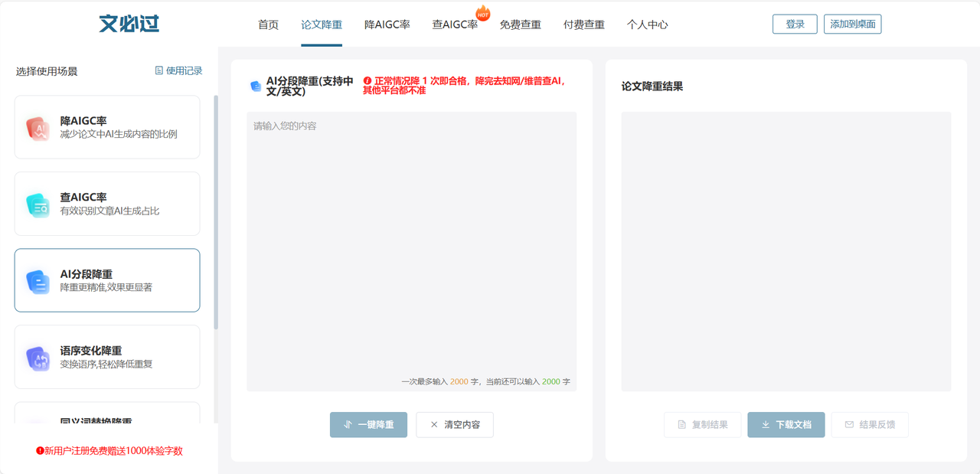Select the 论文降重 tab
Viewport: 980px width, 474px height.
click(322, 25)
